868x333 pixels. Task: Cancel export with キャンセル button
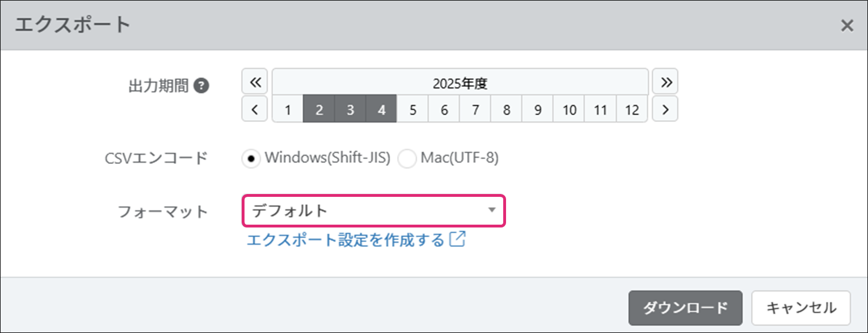coord(801,308)
